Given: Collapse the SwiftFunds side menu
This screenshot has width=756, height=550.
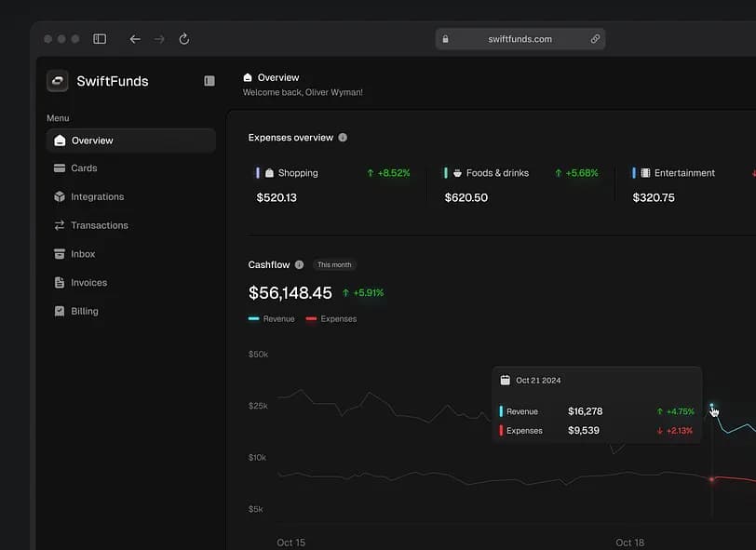Looking at the screenshot, I should click(x=209, y=81).
